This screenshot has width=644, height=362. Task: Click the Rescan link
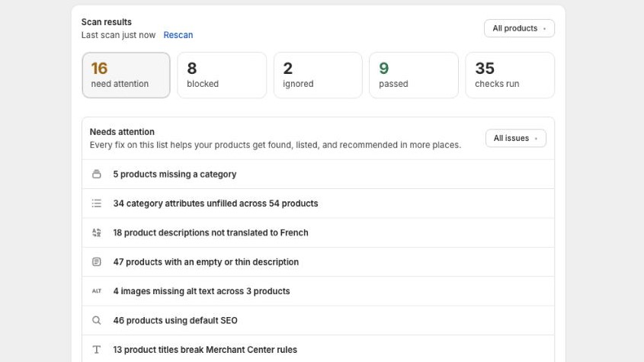pos(178,35)
